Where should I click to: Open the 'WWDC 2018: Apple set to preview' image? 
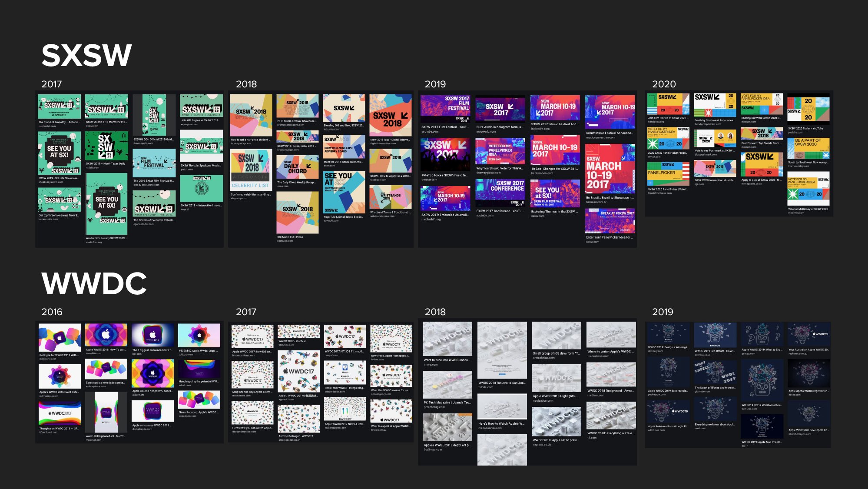click(557, 422)
